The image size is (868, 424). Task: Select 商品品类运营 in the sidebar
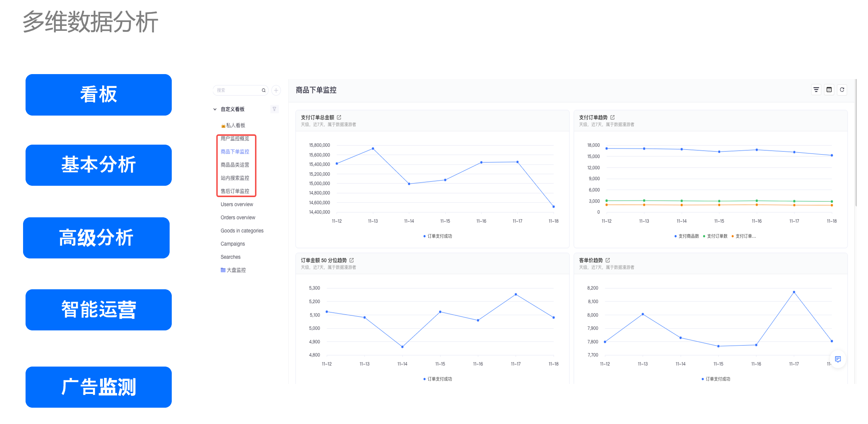coord(235,165)
